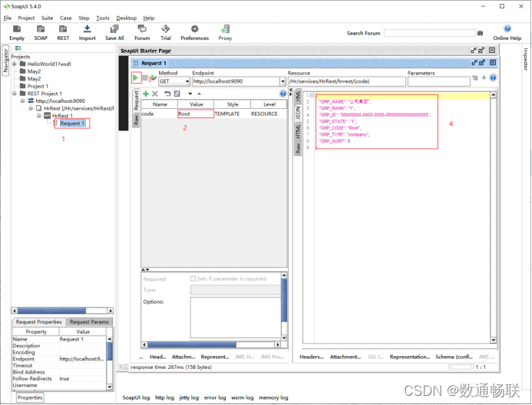
Task: Click the Search Forum input field
Action: (x=430, y=33)
